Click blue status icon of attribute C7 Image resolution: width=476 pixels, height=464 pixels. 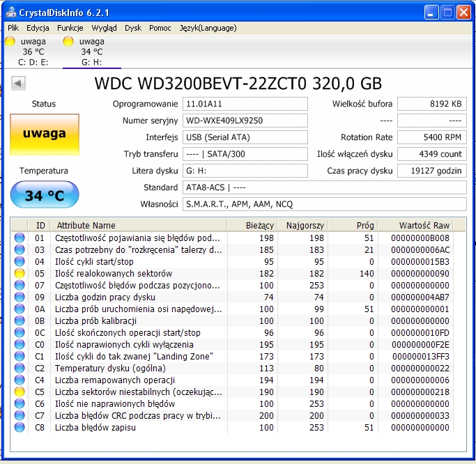(x=20, y=415)
